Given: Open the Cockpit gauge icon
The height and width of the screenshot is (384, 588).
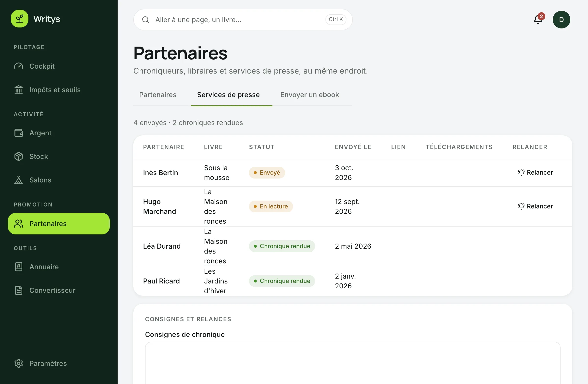Looking at the screenshot, I should pos(19,66).
